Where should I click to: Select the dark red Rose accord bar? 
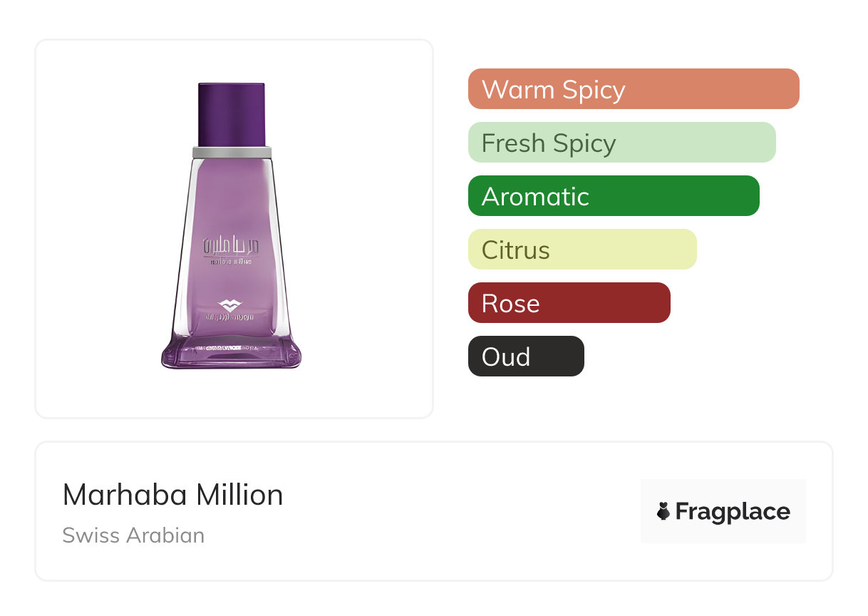(569, 303)
